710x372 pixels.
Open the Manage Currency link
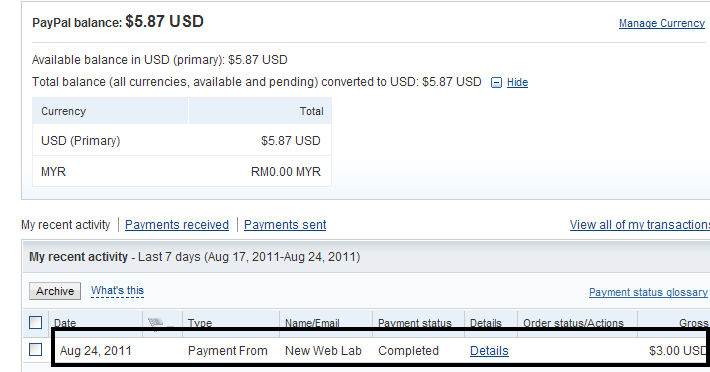tap(662, 23)
